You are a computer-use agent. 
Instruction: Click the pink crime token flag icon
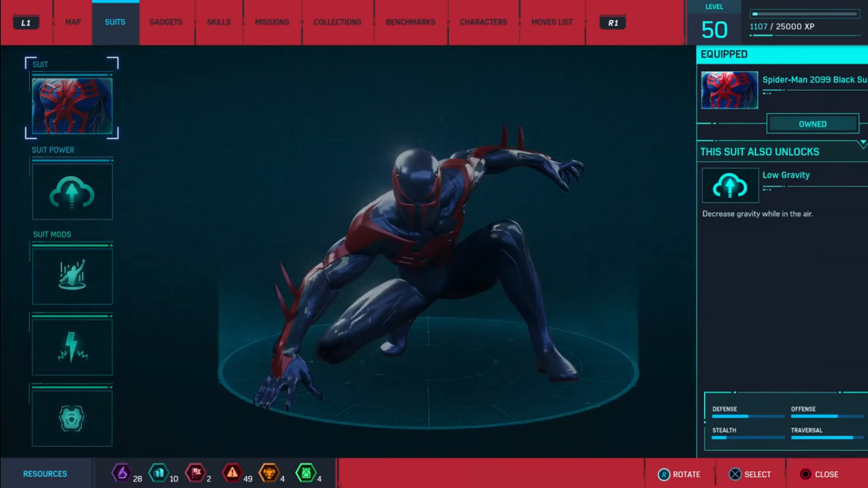click(x=196, y=473)
